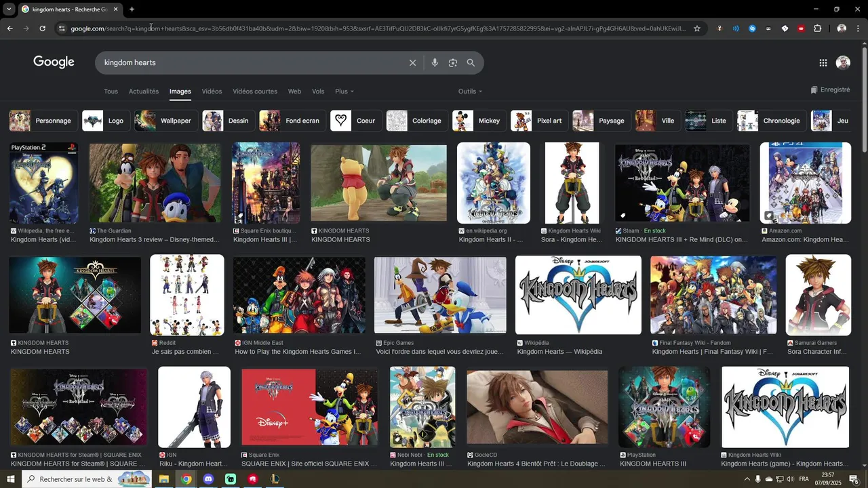This screenshot has height=488, width=868.
Task: Switch to the Vols tab
Action: click(318, 91)
